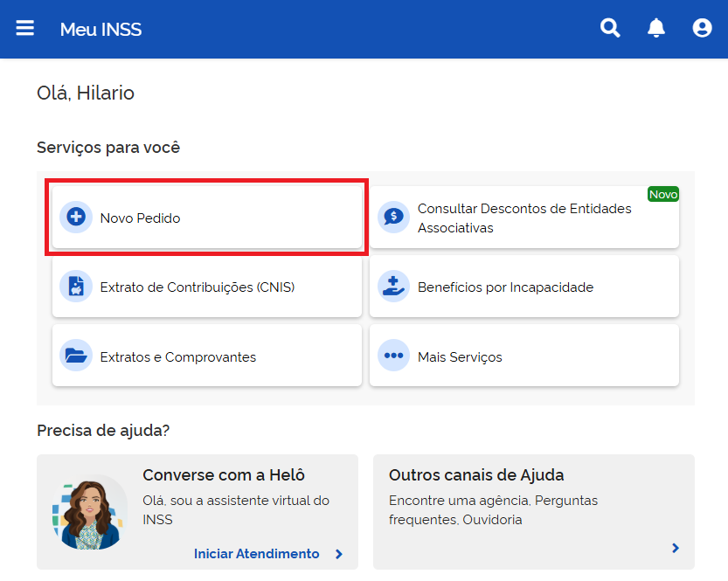728x581 pixels.
Task: Click the Novo Pedido plus icon
Action: [76, 217]
